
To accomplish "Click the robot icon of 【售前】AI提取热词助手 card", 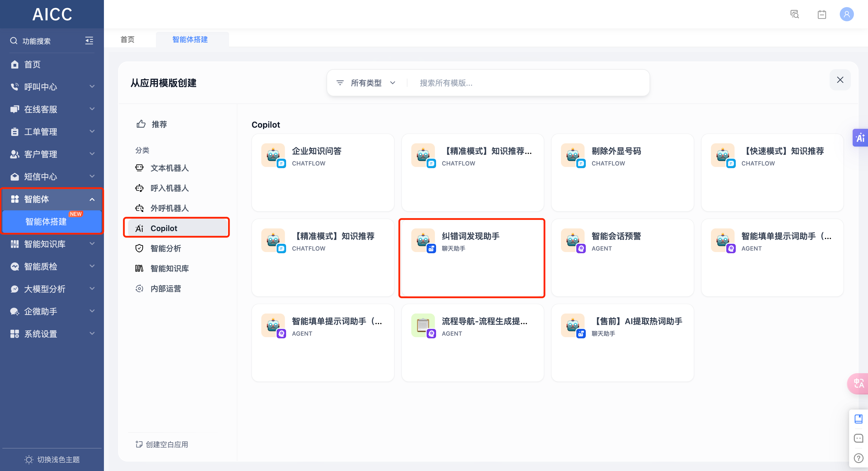I will tap(572, 325).
